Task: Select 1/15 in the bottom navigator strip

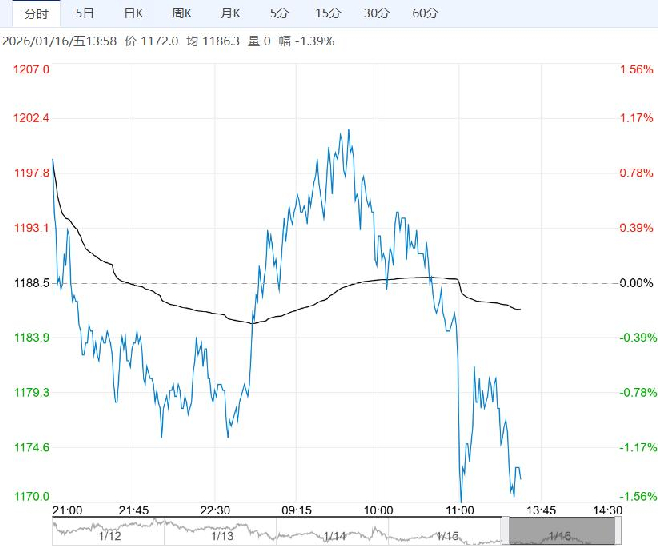Action: click(447, 537)
